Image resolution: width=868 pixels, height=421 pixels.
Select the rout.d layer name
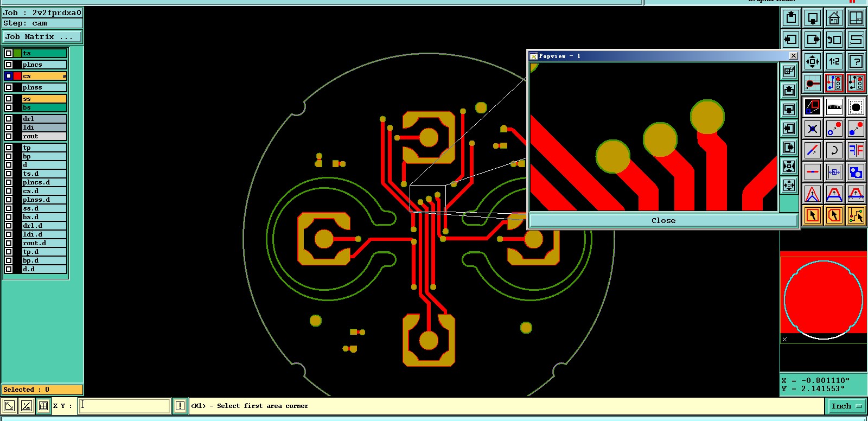[44, 243]
